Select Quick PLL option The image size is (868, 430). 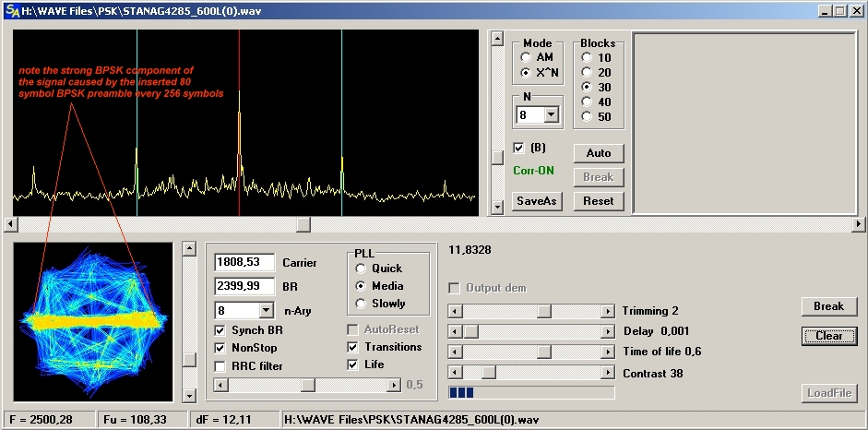[x=360, y=269]
